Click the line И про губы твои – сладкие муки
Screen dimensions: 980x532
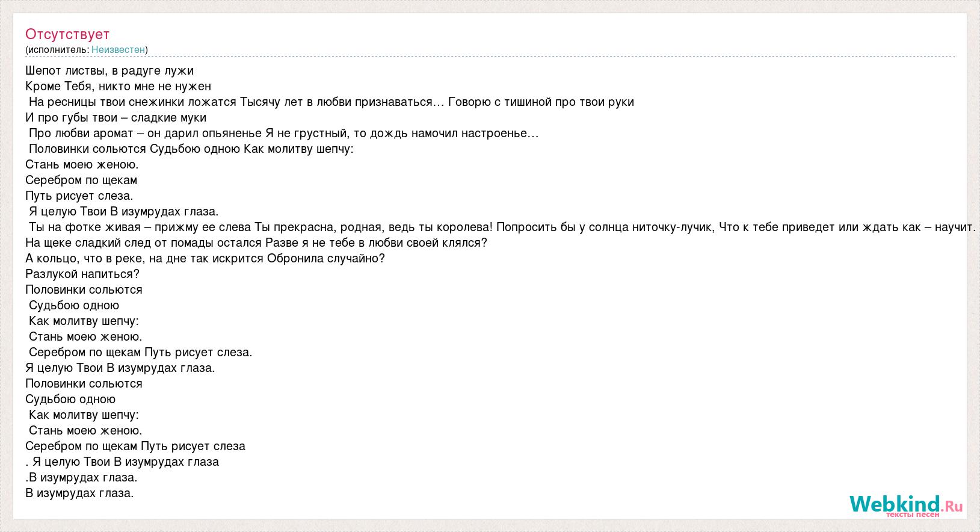[x=116, y=118]
